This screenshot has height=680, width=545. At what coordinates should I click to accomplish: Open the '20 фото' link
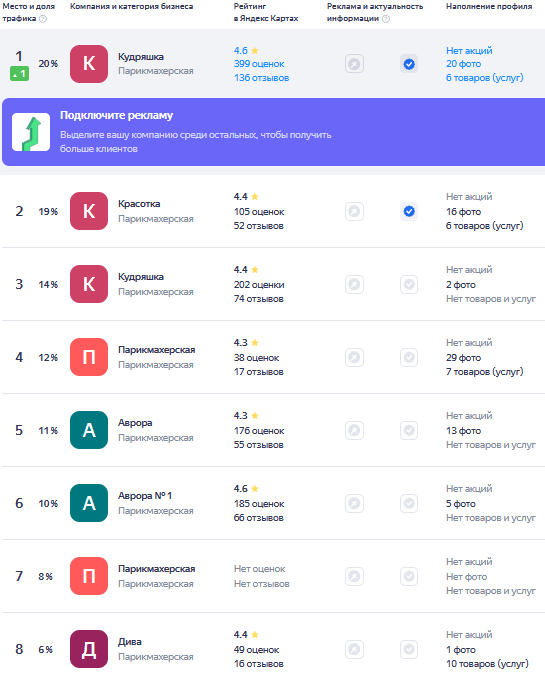[x=463, y=64]
